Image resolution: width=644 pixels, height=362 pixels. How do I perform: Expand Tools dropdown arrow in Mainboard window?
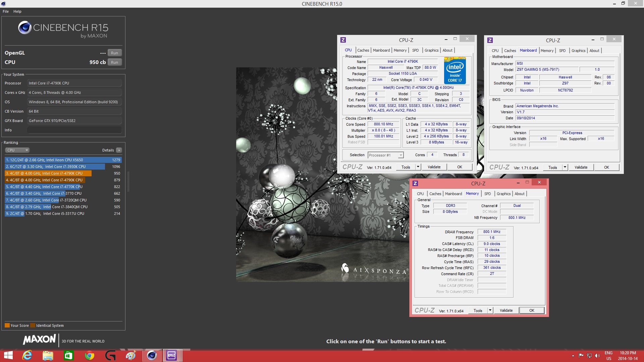click(565, 167)
